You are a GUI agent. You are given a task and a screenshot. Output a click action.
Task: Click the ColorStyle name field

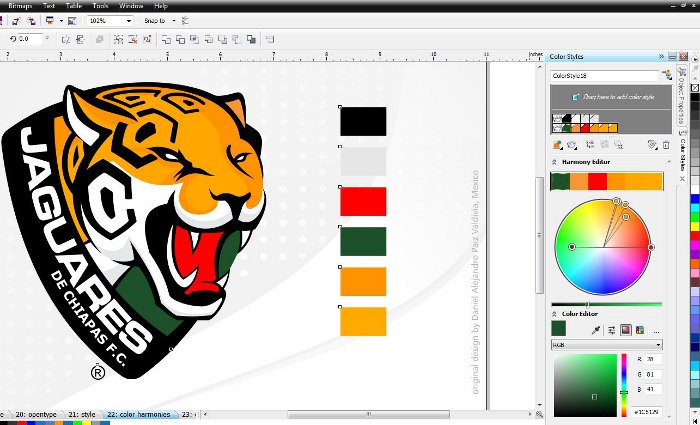605,75
